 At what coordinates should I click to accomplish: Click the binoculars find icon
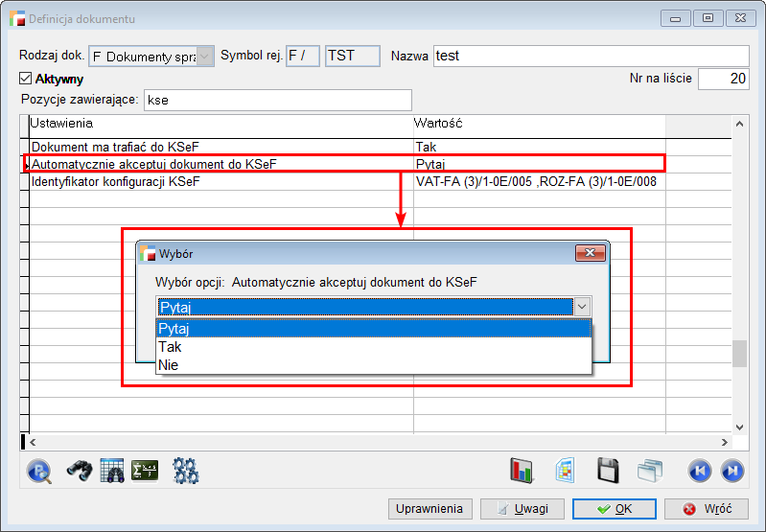click(79, 471)
